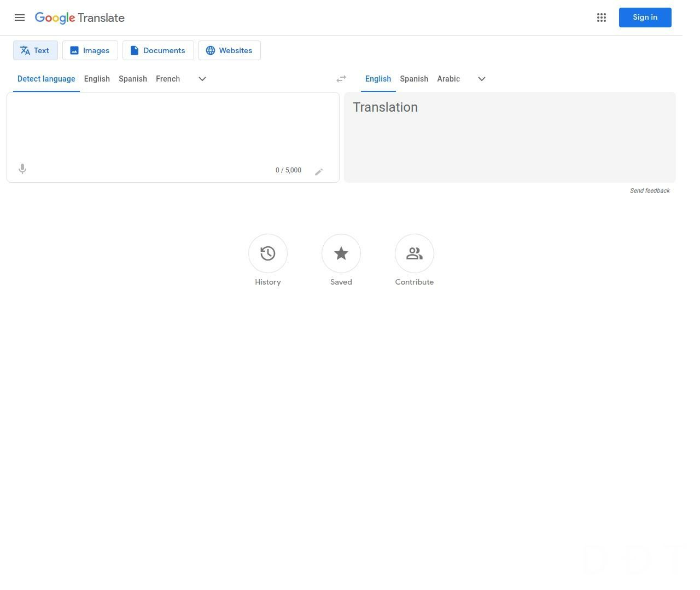Viewport: 700px width, 590px height.
Task: Open the History panel icon
Action: (268, 253)
